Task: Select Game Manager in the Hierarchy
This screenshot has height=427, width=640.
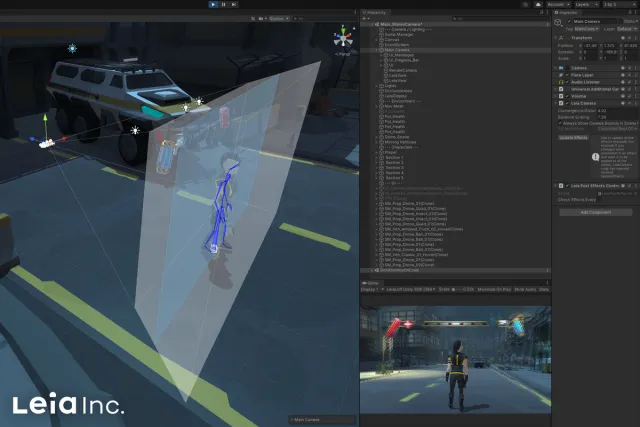Action: pos(399,35)
